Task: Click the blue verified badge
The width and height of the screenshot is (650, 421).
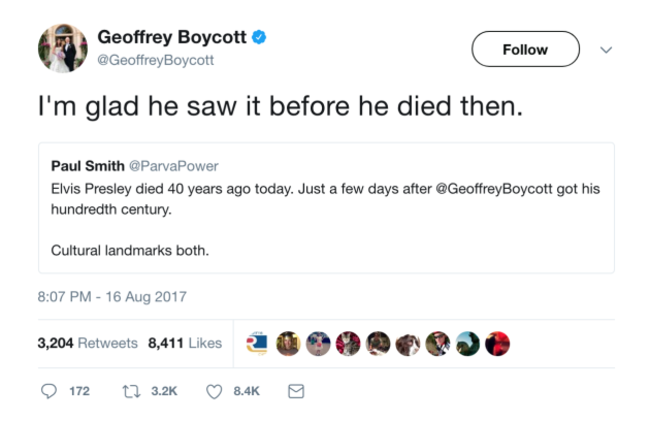Action: (x=258, y=37)
